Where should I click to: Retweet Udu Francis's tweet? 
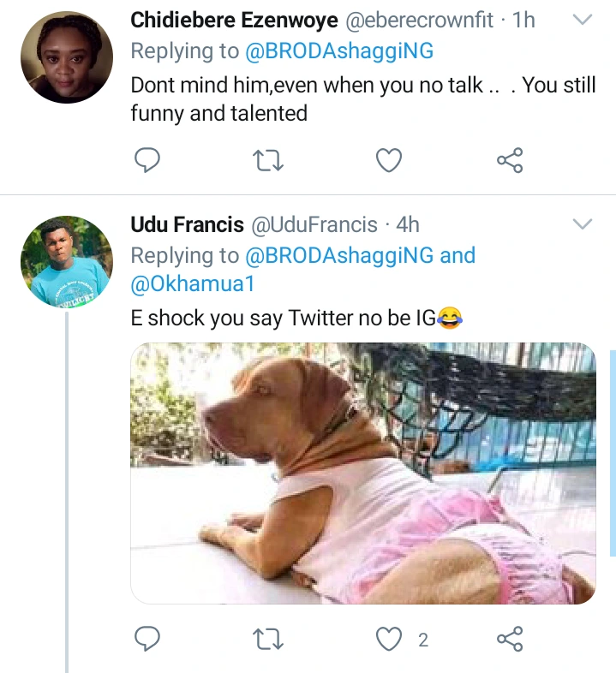tap(268, 638)
